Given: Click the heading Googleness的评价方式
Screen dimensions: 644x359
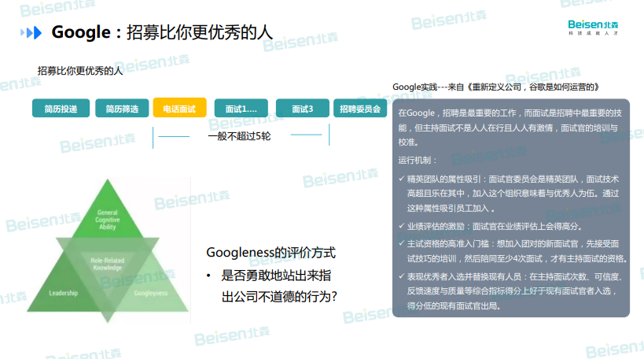Looking at the screenshot, I should tap(271, 252).
